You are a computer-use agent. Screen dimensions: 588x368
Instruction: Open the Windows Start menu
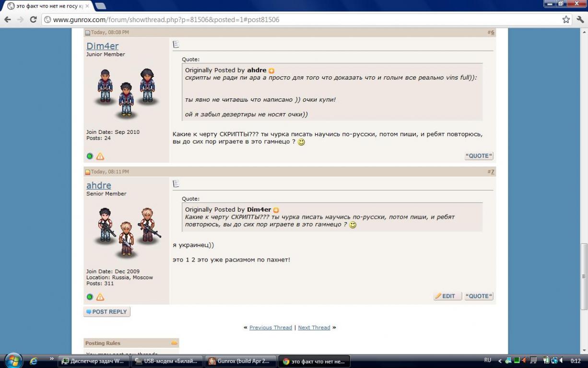coord(12,361)
